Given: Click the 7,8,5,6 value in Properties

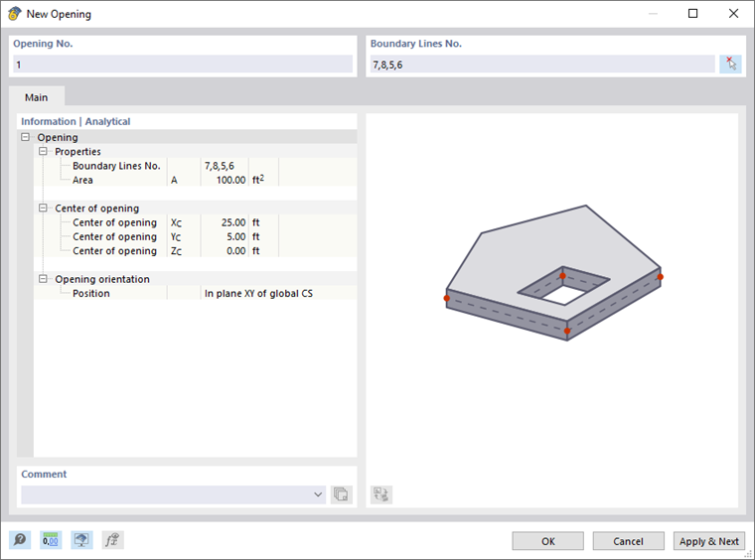Looking at the screenshot, I should point(220,166).
